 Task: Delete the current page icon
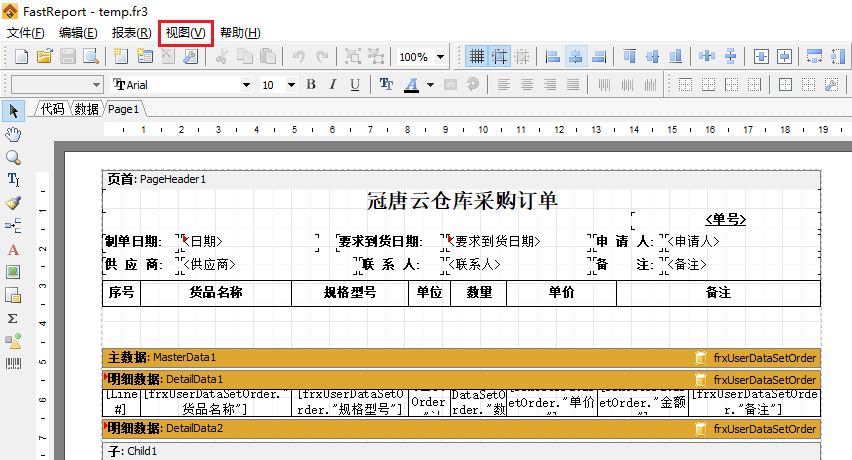pyautogui.click(x=168, y=56)
